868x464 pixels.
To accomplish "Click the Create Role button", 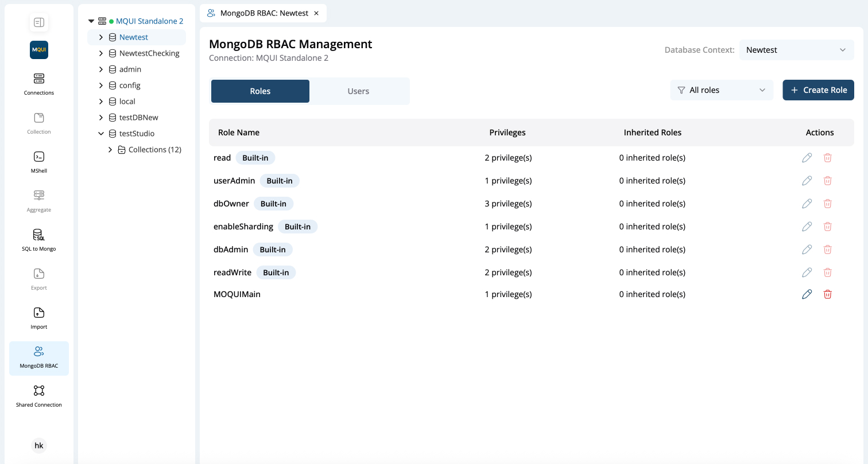I will 818,90.
